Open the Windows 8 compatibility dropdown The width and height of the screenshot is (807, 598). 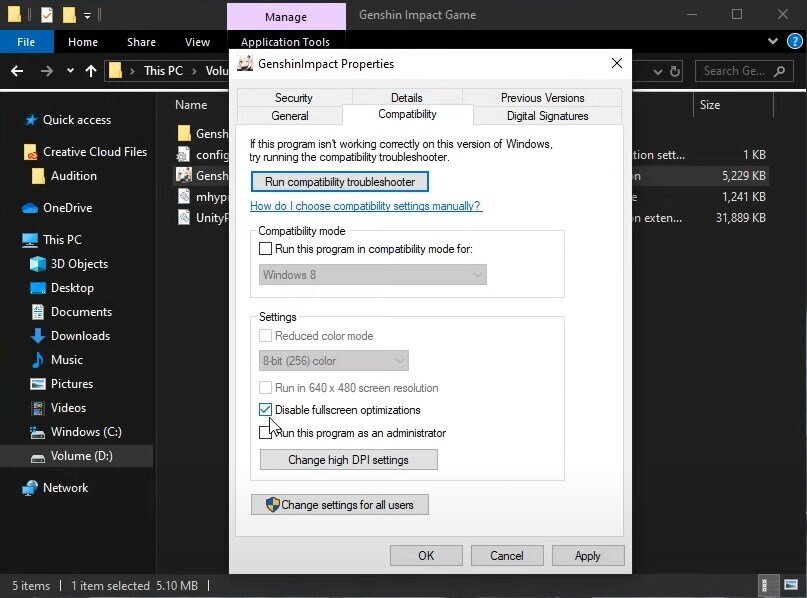pyautogui.click(x=372, y=274)
